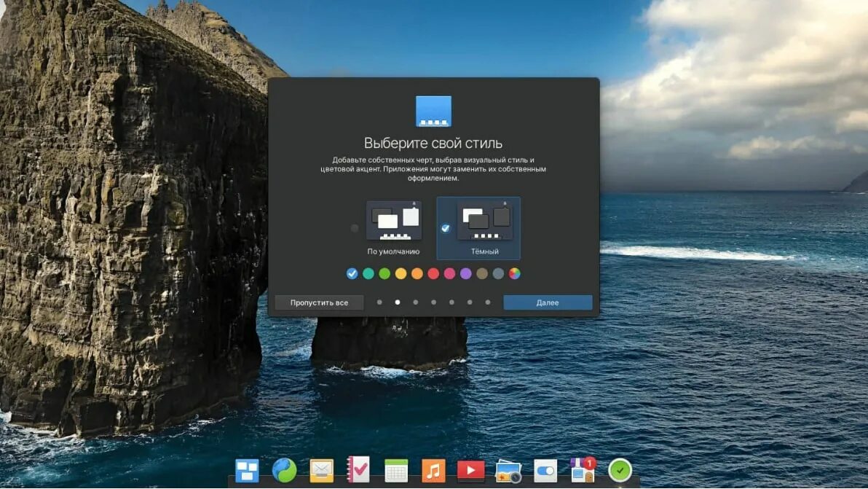Select the orange accent color
This screenshot has width=868, height=489.
[417, 273]
